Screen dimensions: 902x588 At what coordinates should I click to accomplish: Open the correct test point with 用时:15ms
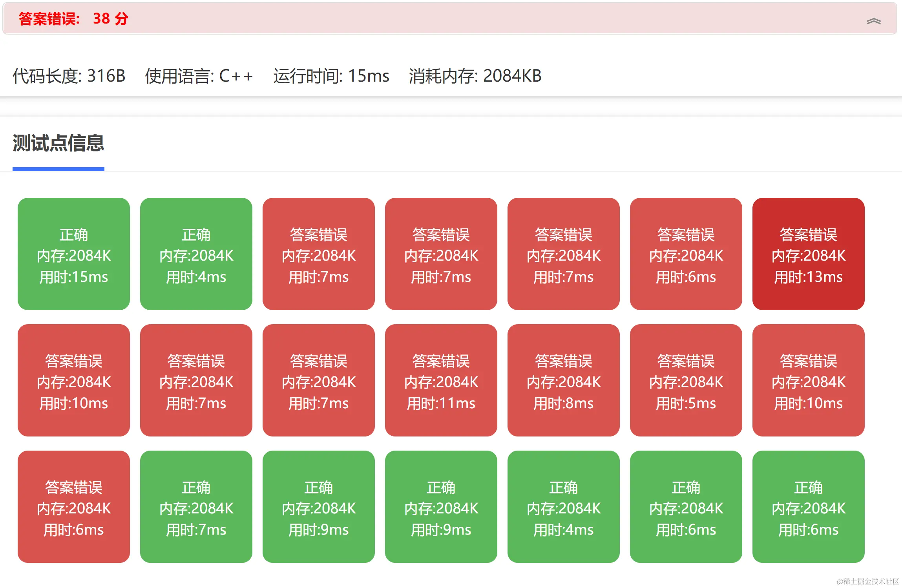pyautogui.click(x=74, y=254)
